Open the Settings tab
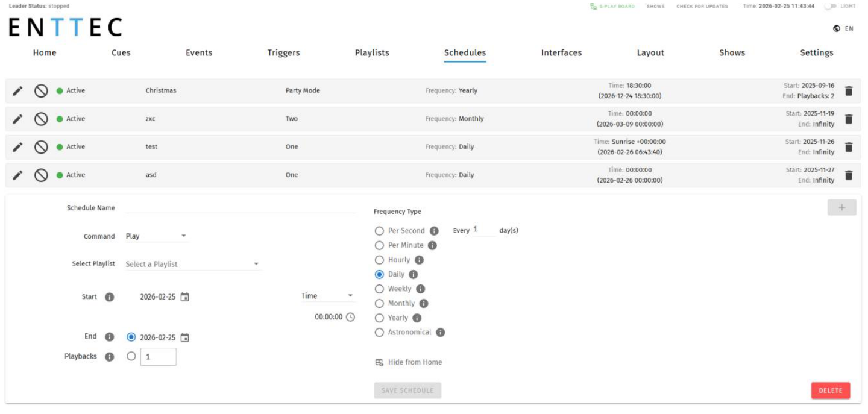The height and width of the screenshot is (414, 868). coord(817,53)
